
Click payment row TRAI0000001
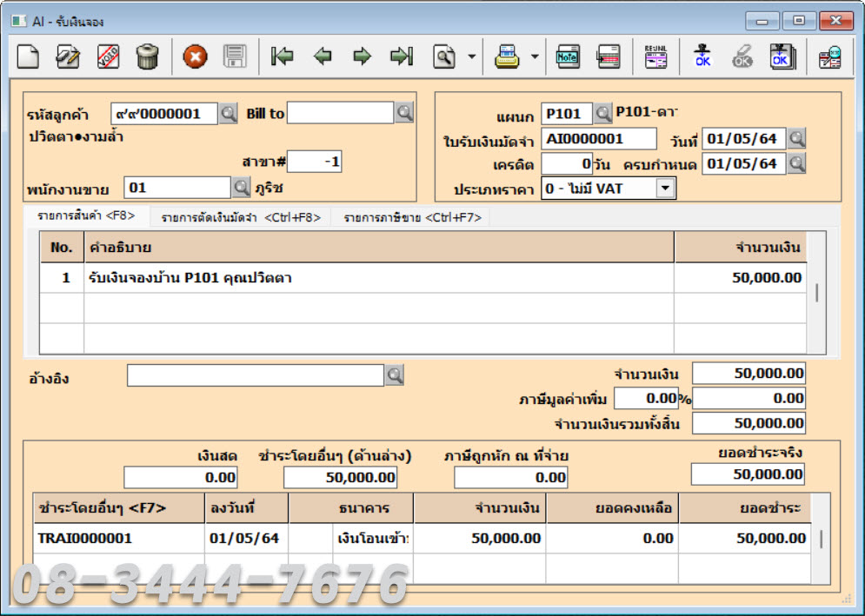(x=422, y=539)
